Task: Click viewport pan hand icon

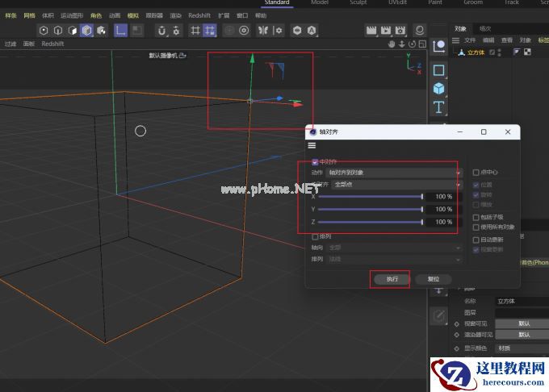Action: point(392,44)
